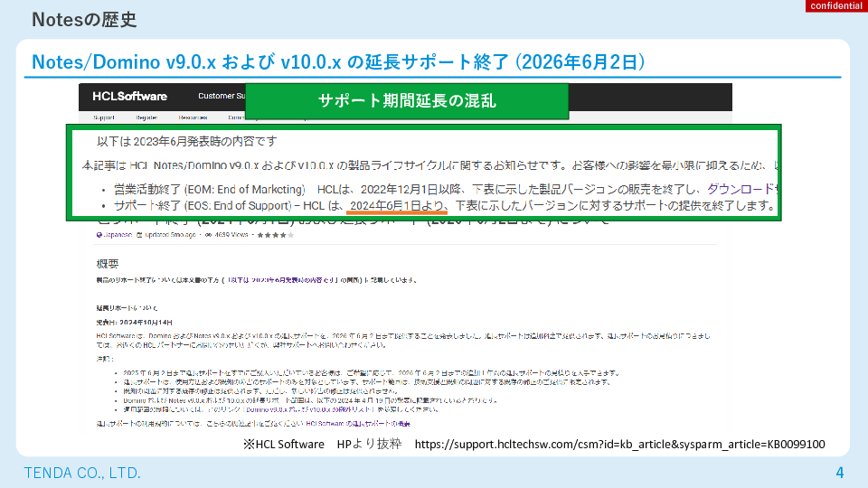Open the Support navigation tab
Screen dimensions: 868x488
[103, 117]
